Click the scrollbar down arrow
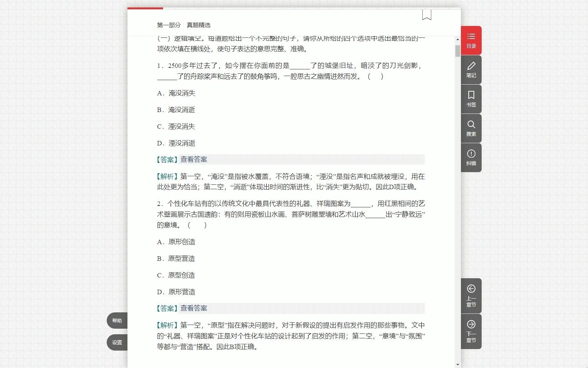 [458, 365]
